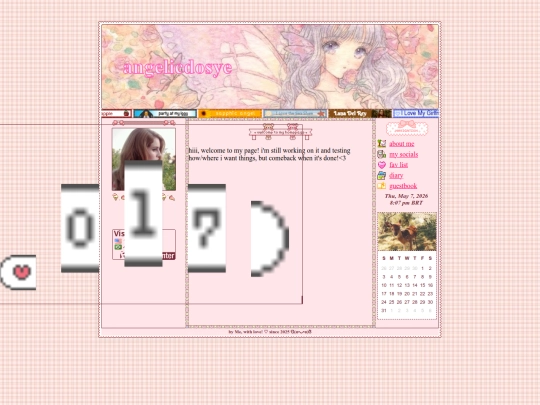Click the deer photo above the calendar
The width and height of the screenshot is (540, 405).
tap(407, 231)
